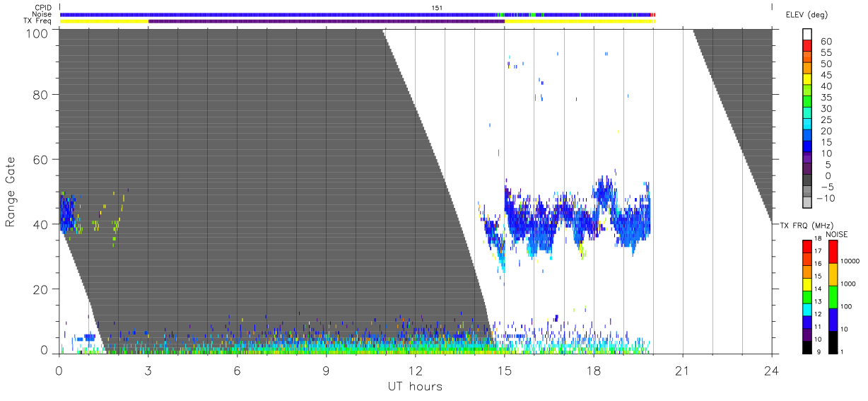The height and width of the screenshot is (401, 868).
Task: Click the 6 tick label on UT hours axis
Action: tap(237, 370)
